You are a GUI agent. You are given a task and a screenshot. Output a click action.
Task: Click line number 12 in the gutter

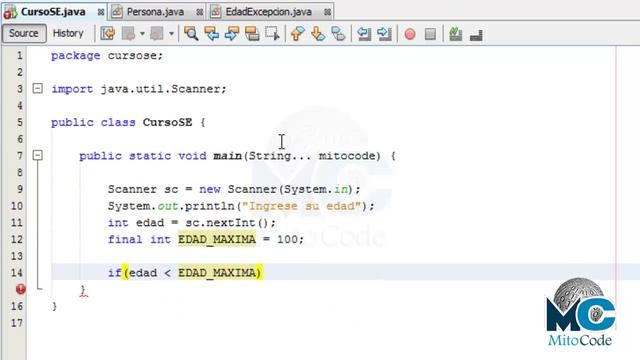click(x=17, y=240)
